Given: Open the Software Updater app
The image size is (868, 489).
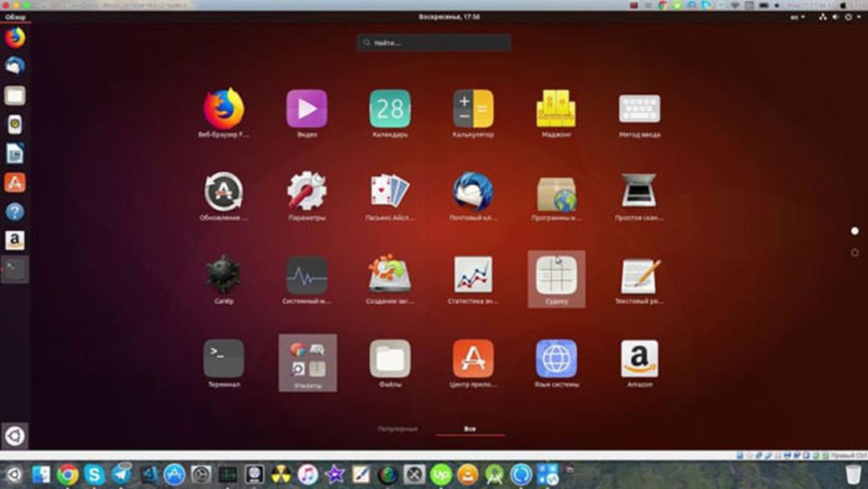Looking at the screenshot, I should pos(223,192).
